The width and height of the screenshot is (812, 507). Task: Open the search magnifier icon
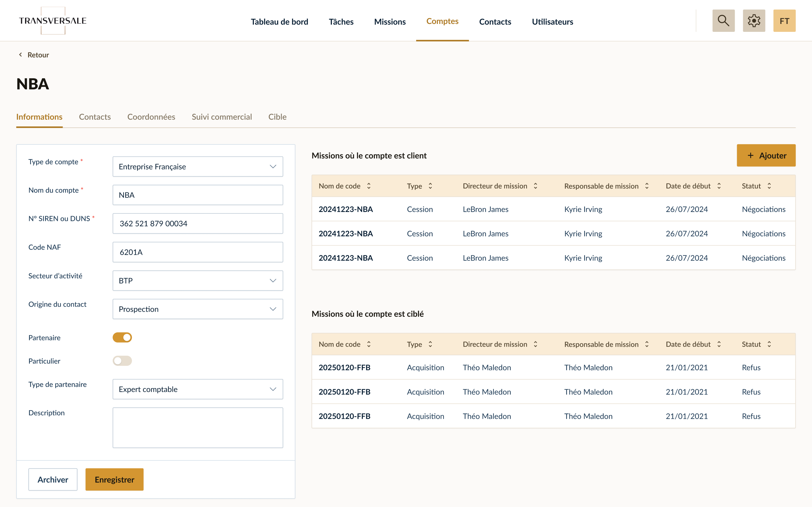coord(723,21)
